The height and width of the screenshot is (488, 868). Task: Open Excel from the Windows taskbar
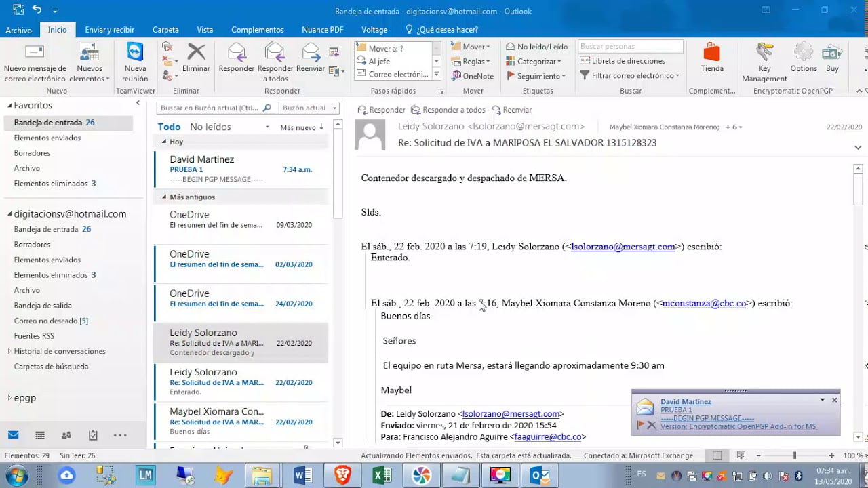pos(382,476)
